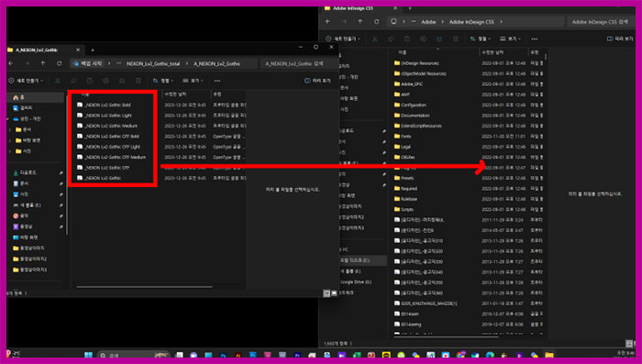Select (InDesign Resources) folder
The width and height of the screenshot is (642, 364).
[416, 63]
